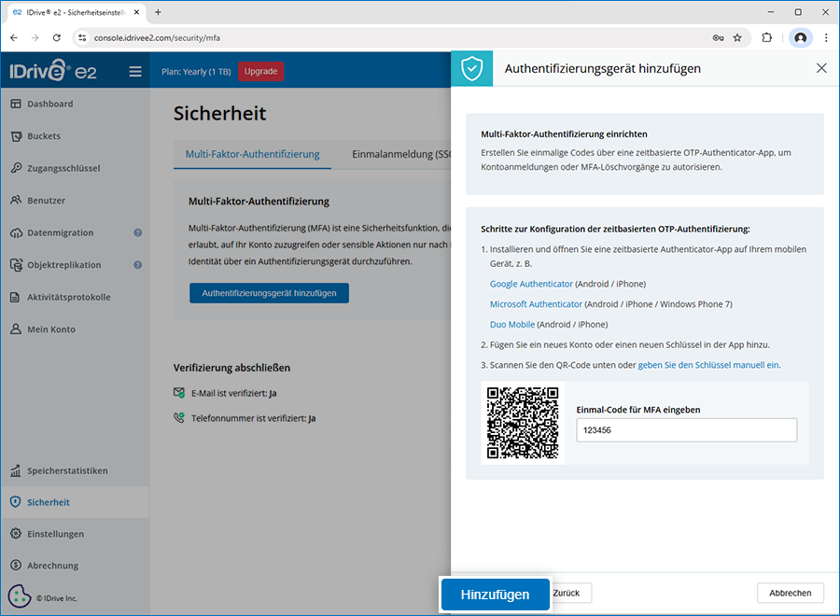This screenshot has height=616, width=840.
Task: Select the Multi-Faktor-Authentifizierung tab
Action: pos(252,154)
